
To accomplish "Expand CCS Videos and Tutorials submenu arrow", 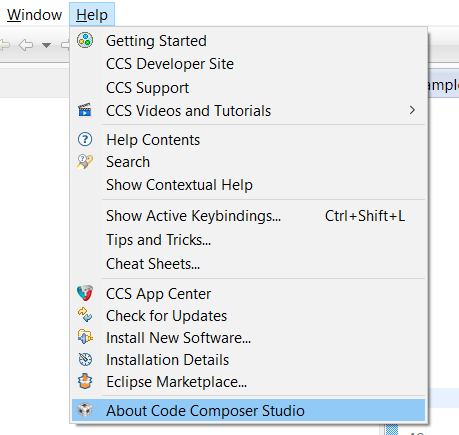I will [412, 110].
